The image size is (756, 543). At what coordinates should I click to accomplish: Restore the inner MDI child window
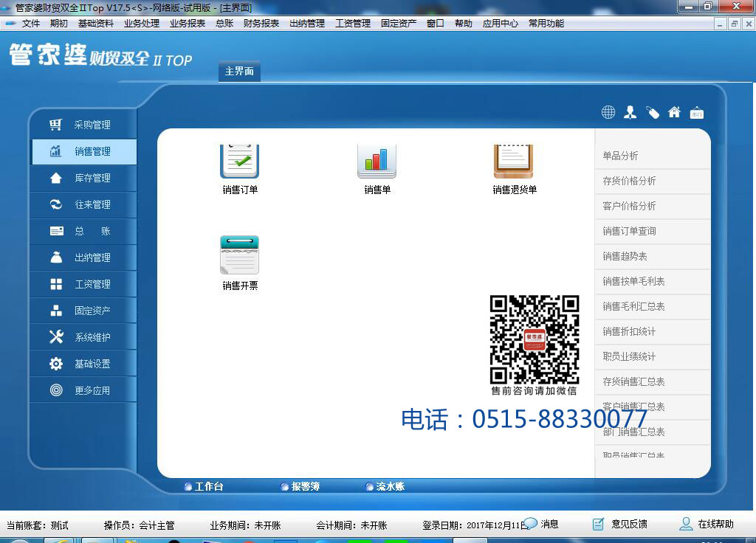pyautogui.click(x=735, y=24)
